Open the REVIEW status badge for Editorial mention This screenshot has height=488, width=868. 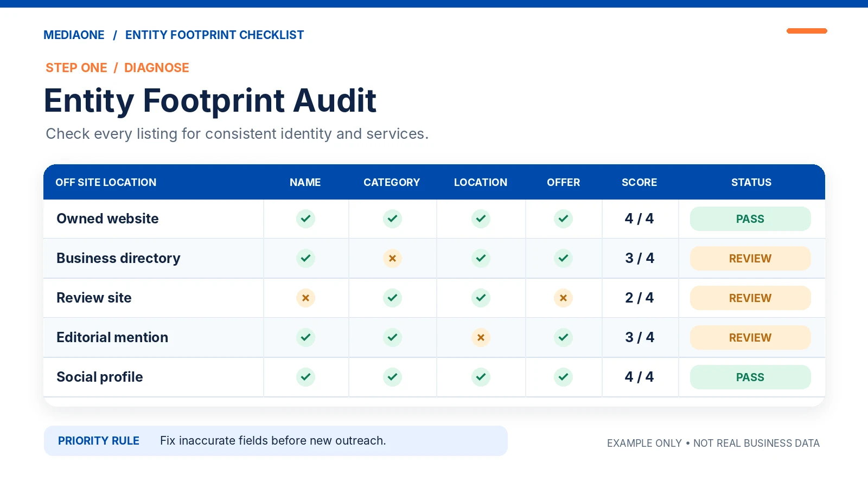click(x=750, y=337)
